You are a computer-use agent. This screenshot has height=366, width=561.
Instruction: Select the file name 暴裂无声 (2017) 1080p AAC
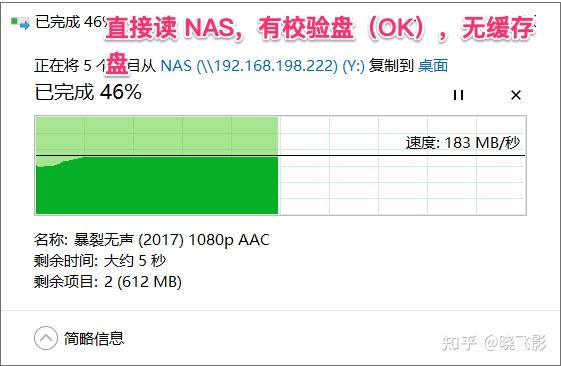click(172, 240)
